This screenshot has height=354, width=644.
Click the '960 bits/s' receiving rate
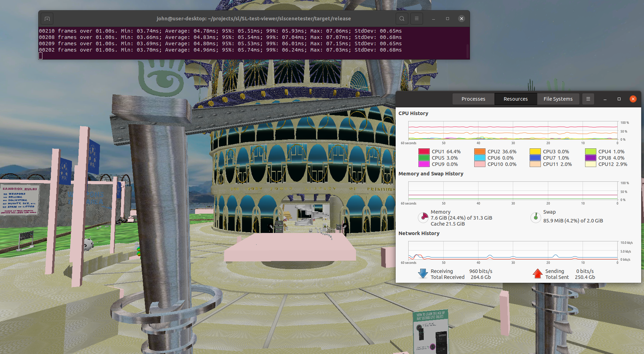pyautogui.click(x=481, y=271)
